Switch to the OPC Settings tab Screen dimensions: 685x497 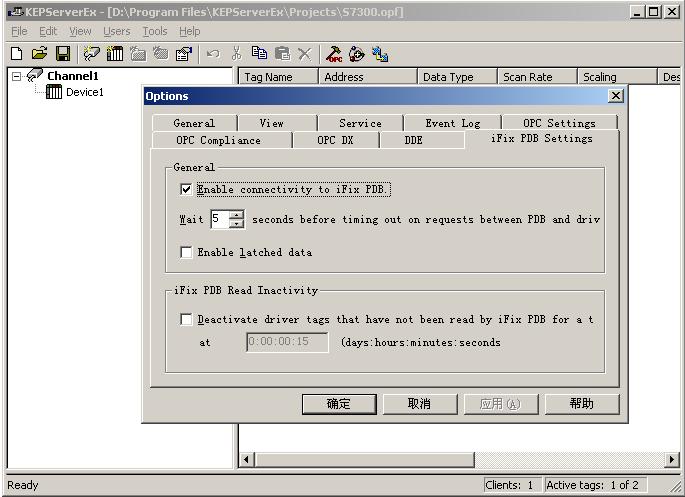click(559, 123)
